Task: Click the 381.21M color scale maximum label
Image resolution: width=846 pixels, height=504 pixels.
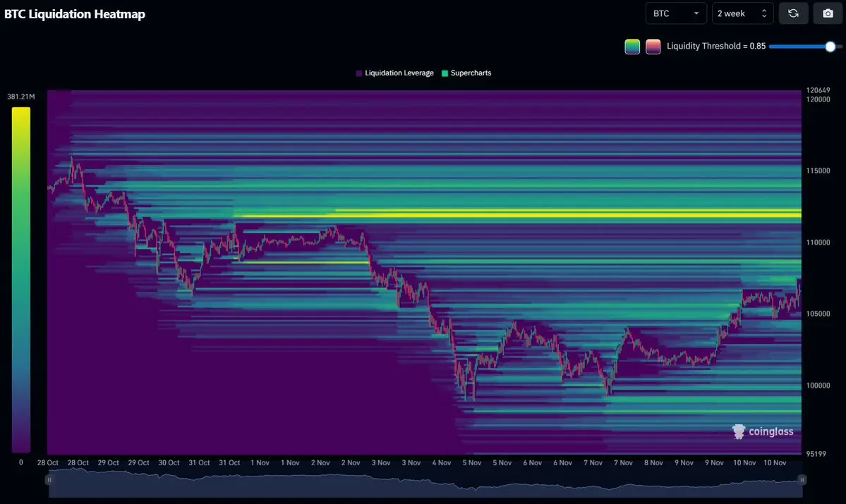Action: [21, 97]
